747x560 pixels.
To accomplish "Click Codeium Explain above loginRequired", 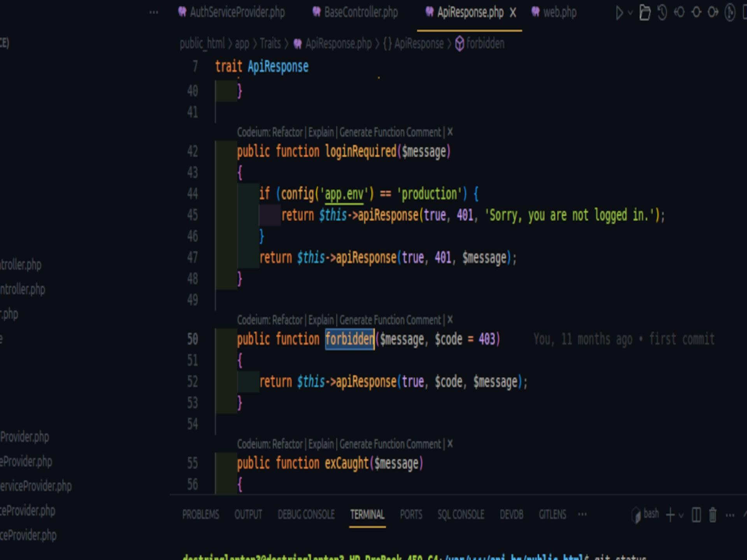I will (x=321, y=132).
